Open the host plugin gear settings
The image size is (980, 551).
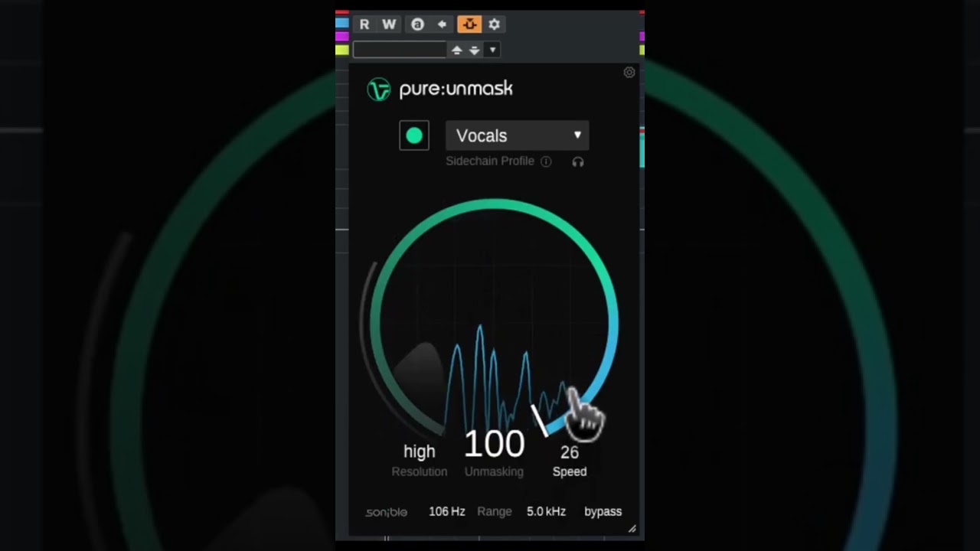coord(495,24)
